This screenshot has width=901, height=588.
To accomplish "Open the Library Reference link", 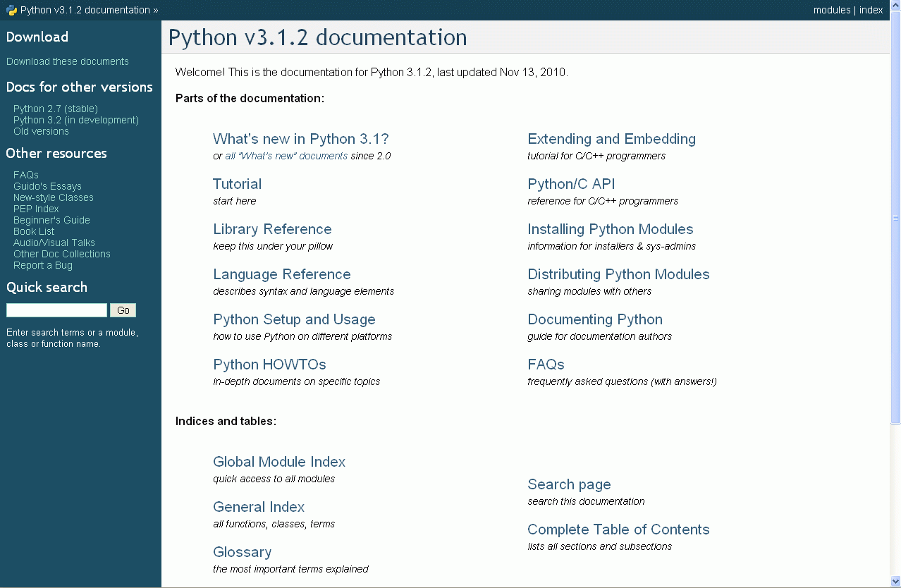I will coord(272,229).
